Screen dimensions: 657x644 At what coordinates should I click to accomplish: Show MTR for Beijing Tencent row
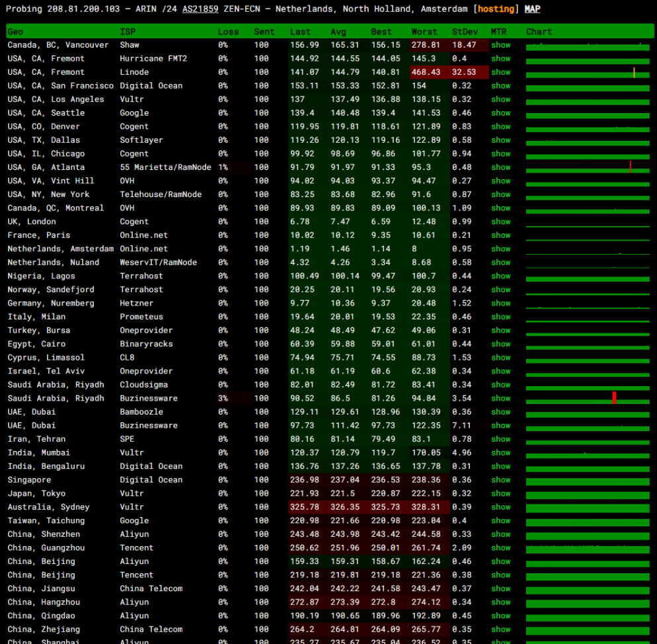click(501, 575)
